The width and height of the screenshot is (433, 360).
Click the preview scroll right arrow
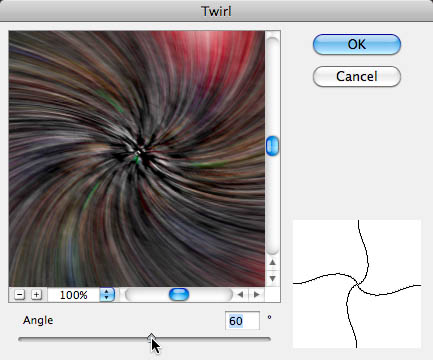click(x=256, y=295)
